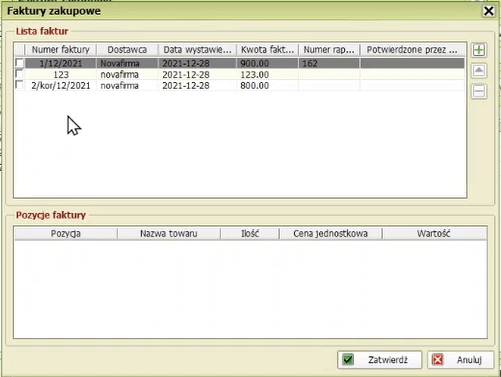Sort by Dostawca column header
The width and height of the screenshot is (501, 377).
point(127,50)
